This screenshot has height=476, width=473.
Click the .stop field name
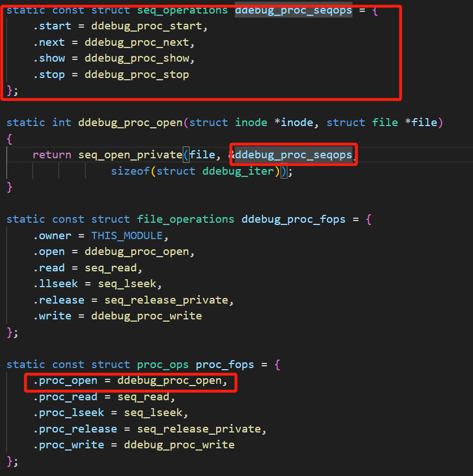(49, 75)
